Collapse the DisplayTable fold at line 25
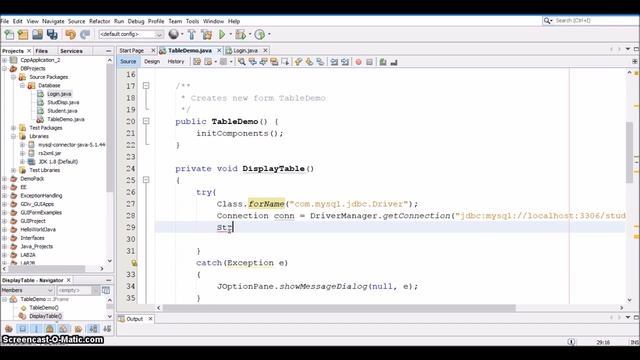 coord(146,180)
